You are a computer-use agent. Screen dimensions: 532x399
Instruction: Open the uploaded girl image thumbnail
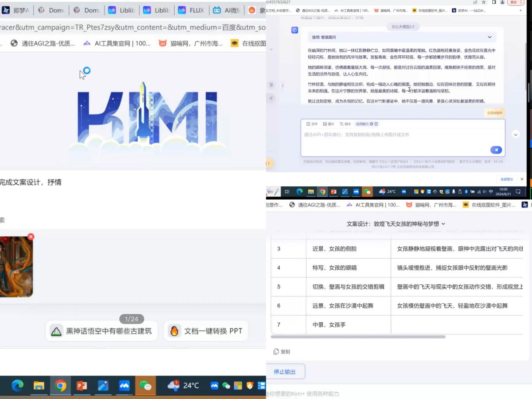coord(16,267)
